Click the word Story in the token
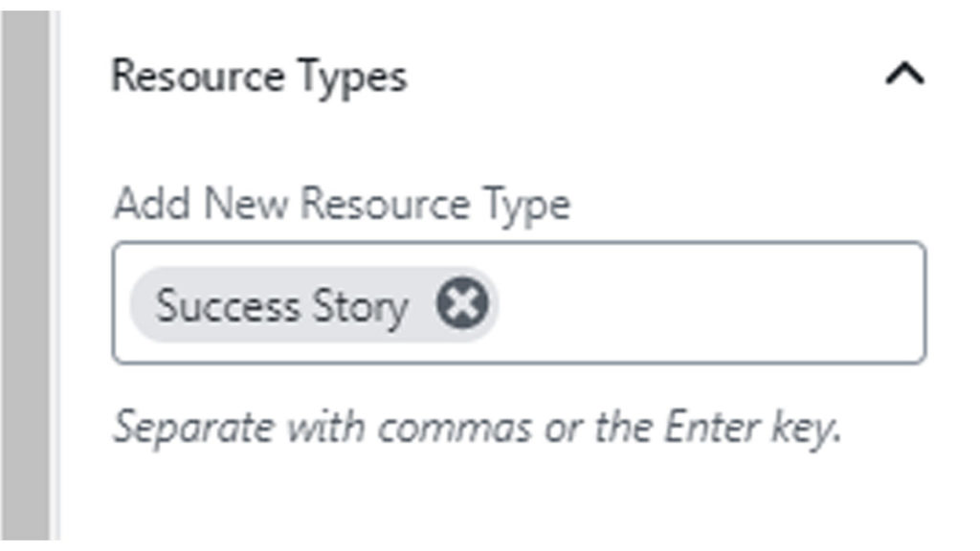Screen dimensions: 980x551 (x=360, y=307)
